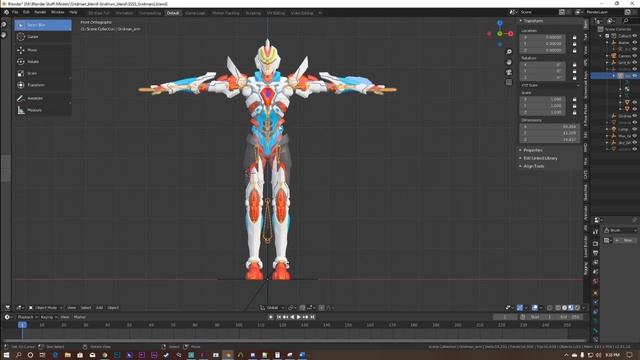640x360 pixels.
Task: Play the animation forward
Action: pyautogui.click(x=299, y=317)
